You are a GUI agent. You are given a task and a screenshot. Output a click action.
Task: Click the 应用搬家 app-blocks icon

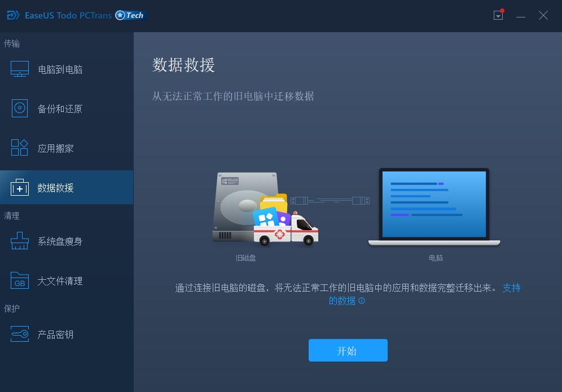pyautogui.click(x=19, y=147)
